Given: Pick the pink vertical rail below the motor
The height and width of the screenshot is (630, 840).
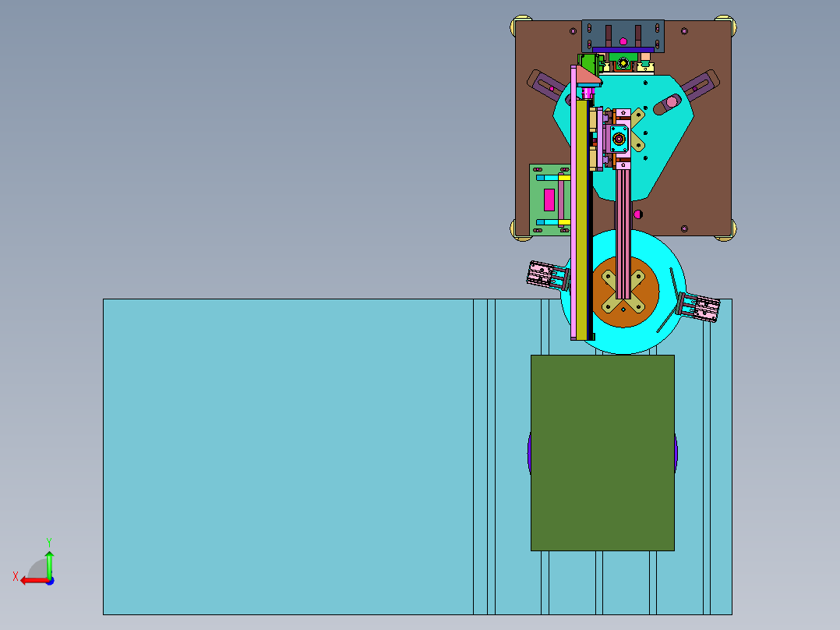Looking at the screenshot, I should pos(623,233).
